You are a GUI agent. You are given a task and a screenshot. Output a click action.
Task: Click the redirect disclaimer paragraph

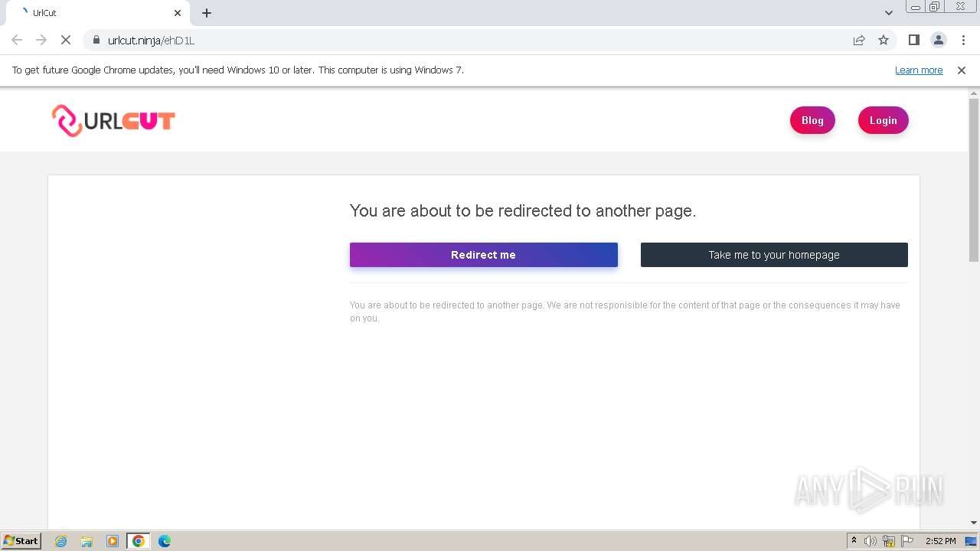click(625, 311)
